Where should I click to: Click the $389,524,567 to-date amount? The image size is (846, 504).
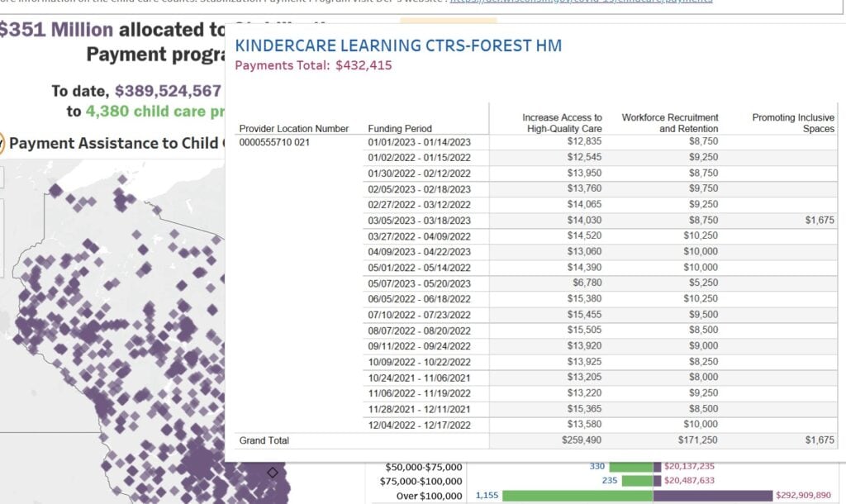click(x=168, y=91)
